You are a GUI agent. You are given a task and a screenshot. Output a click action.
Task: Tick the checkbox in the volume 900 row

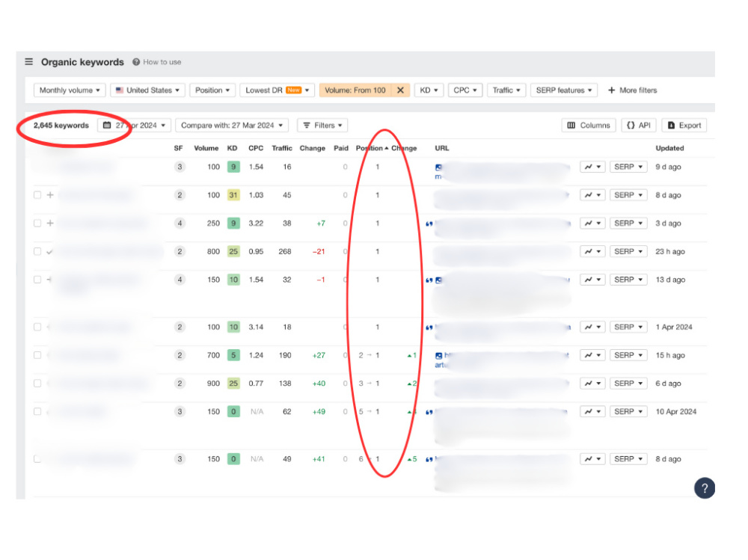37,384
